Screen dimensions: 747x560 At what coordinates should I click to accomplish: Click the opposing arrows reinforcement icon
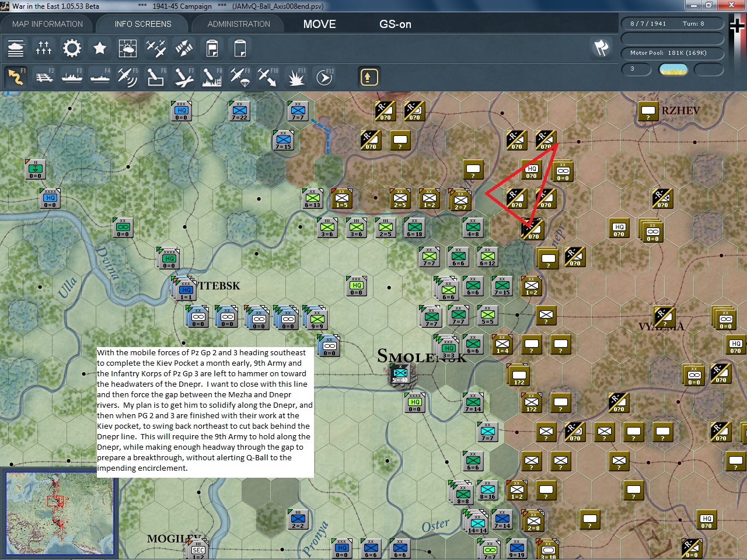[x=184, y=48]
